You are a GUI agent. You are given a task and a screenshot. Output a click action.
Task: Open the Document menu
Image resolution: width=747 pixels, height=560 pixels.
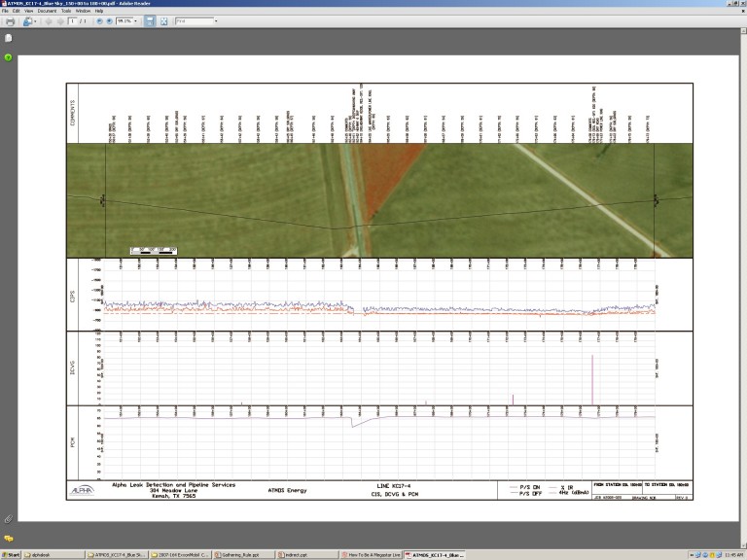(47, 11)
